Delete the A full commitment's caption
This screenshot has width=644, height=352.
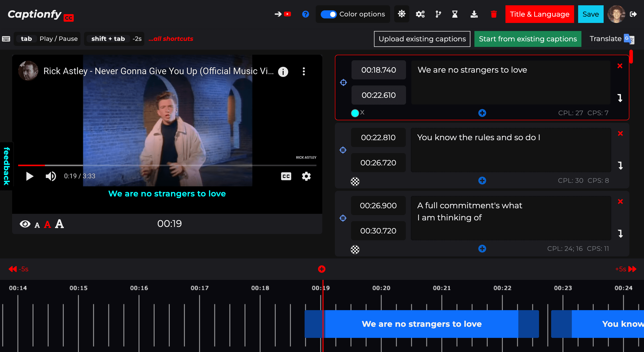[x=620, y=201]
